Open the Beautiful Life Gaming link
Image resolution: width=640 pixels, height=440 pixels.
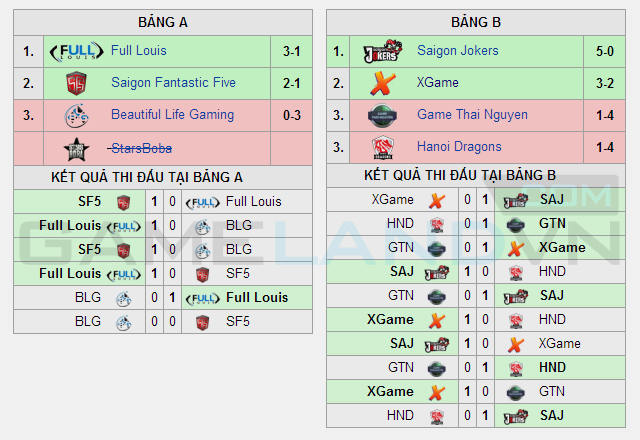pyautogui.click(x=173, y=115)
